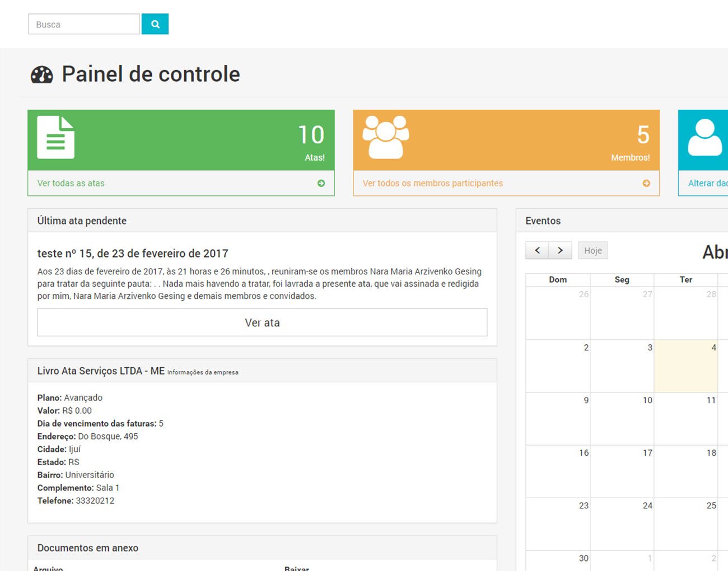Click the Seg column header
728x571 pixels.
[x=622, y=279]
